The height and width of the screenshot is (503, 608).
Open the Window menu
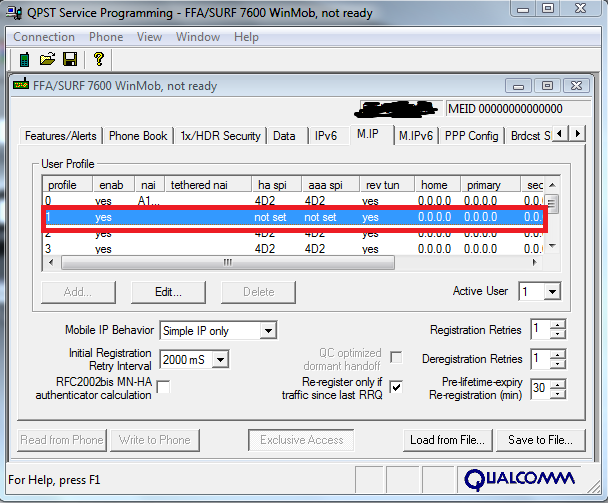point(198,37)
